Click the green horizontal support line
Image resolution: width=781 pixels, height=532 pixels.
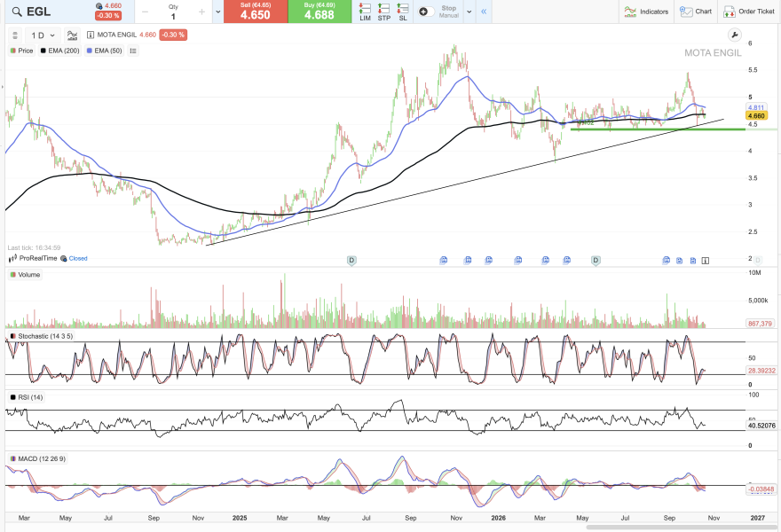[x=658, y=129]
